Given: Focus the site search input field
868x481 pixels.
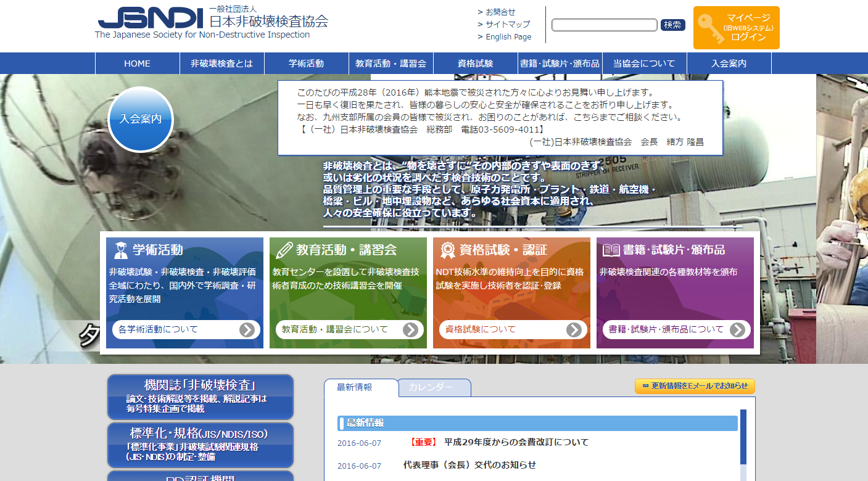Looking at the screenshot, I should 605,25.
